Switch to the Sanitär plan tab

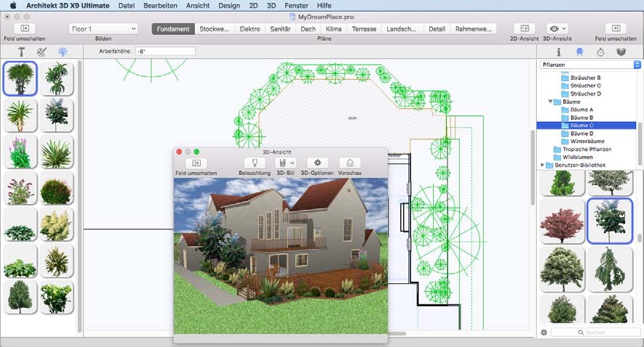coord(280,29)
